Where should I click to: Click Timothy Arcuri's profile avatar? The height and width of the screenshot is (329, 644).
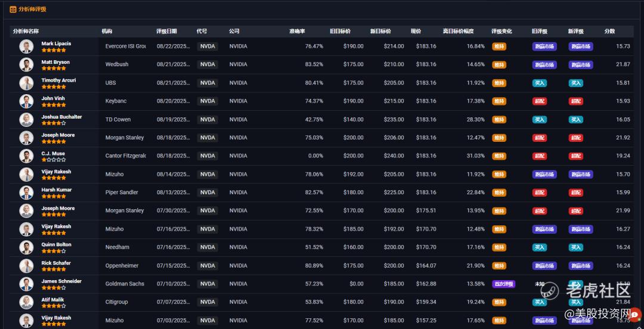pos(26,83)
